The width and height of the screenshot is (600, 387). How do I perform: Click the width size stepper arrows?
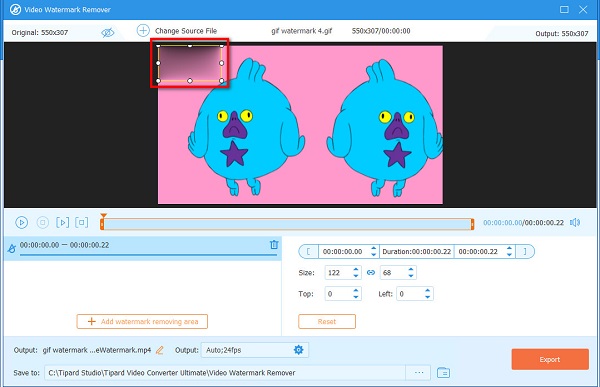coord(356,273)
